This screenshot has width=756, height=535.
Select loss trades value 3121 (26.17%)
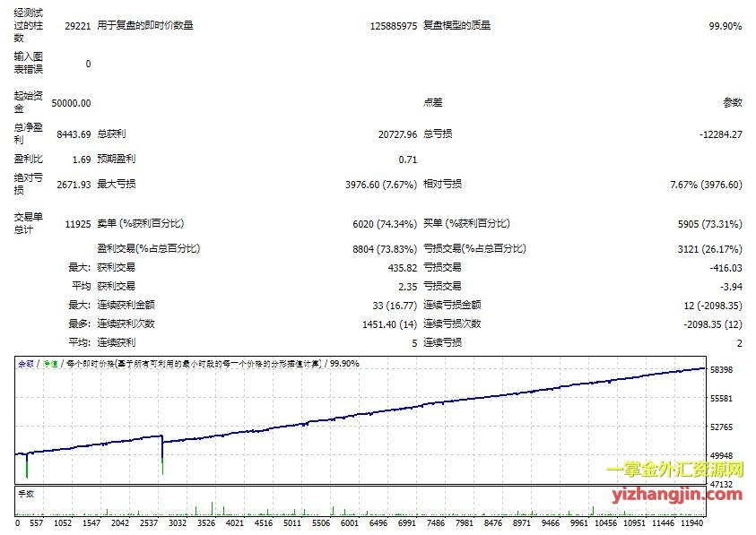point(709,249)
